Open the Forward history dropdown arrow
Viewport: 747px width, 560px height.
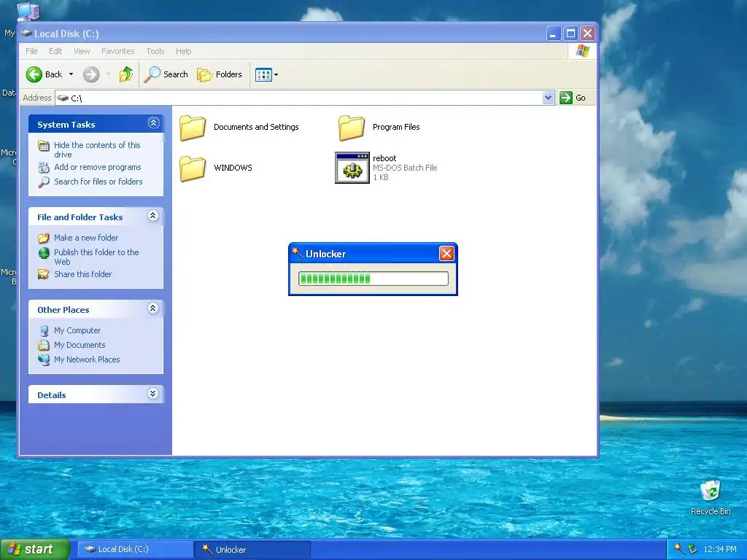click(108, 74)
